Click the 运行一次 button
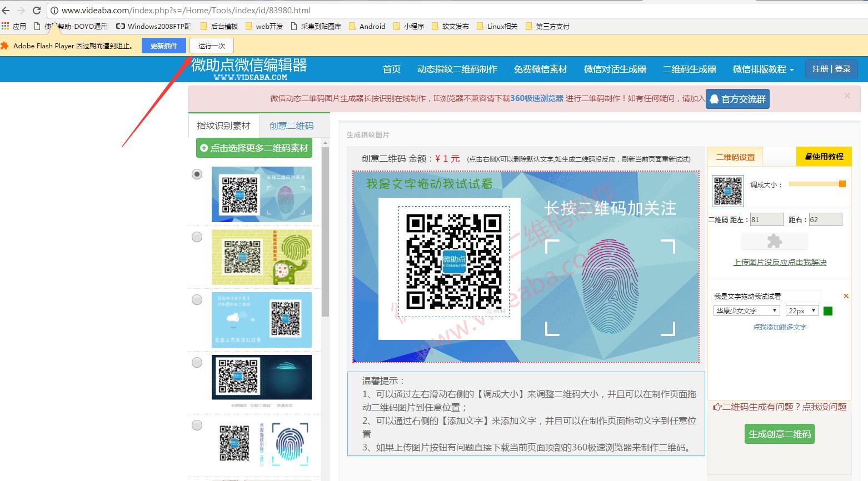Viewport: 868px width, 481px height. click(212, 46)
